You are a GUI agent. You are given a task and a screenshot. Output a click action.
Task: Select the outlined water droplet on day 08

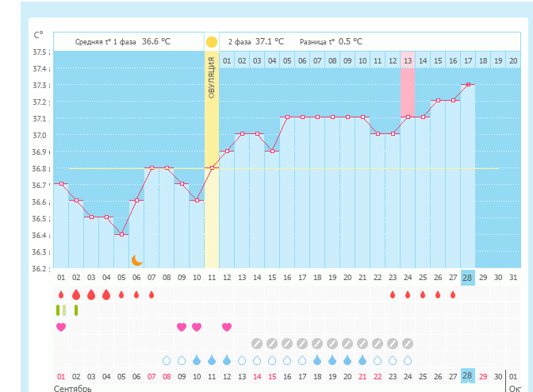tap(167, 360)
